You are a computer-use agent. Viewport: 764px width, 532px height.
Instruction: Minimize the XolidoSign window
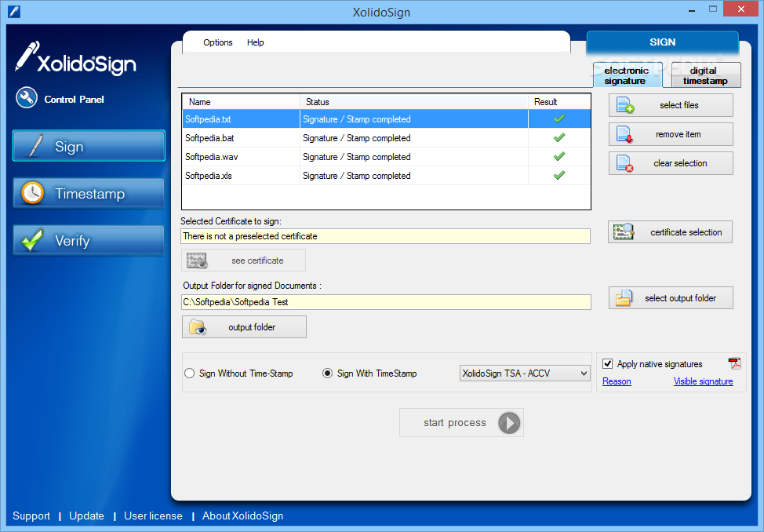(x=691, y=10)
